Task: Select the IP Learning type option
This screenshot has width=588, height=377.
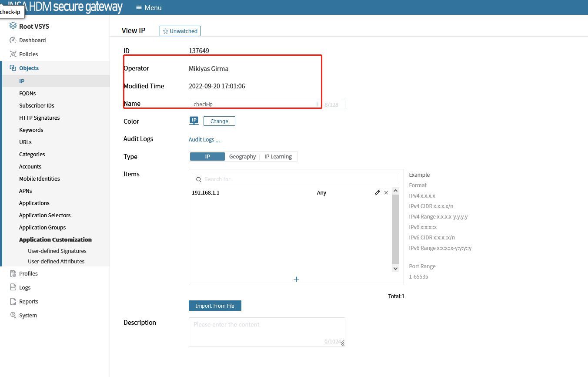Action: (x=278, y=157)
